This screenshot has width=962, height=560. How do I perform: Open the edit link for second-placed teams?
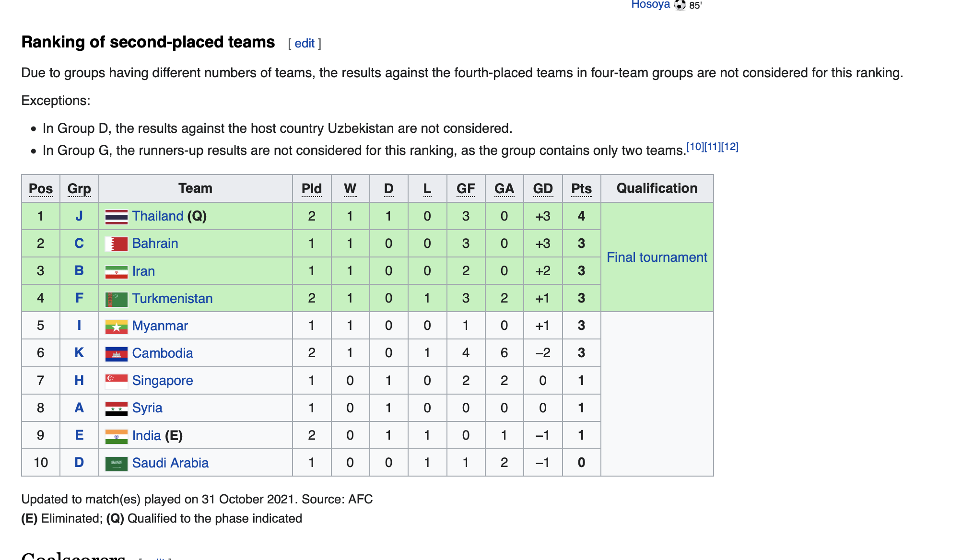(x=304, y=44)
